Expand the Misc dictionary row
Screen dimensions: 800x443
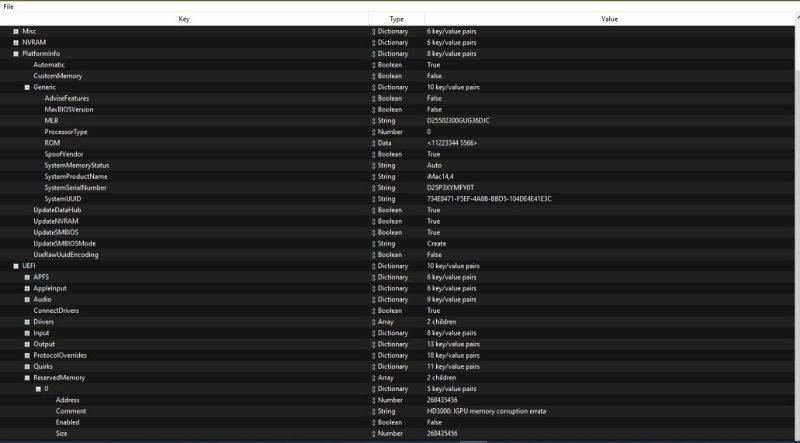16,31
